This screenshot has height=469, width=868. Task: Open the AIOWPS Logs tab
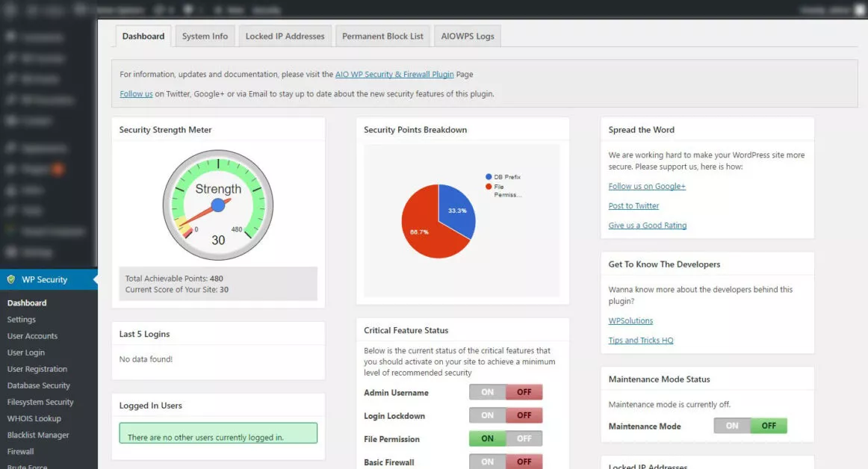(x=467, y=36)
